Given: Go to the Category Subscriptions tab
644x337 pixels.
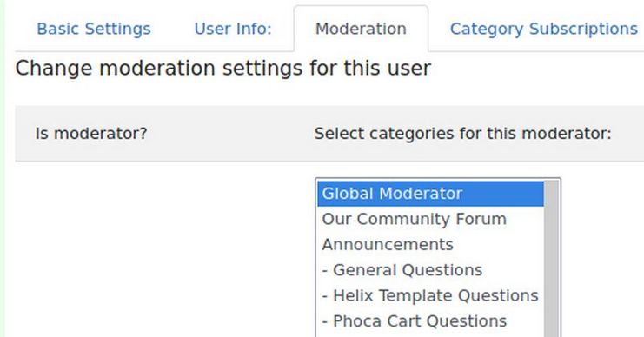Looking at the screenshot, I should pos(544,29).
